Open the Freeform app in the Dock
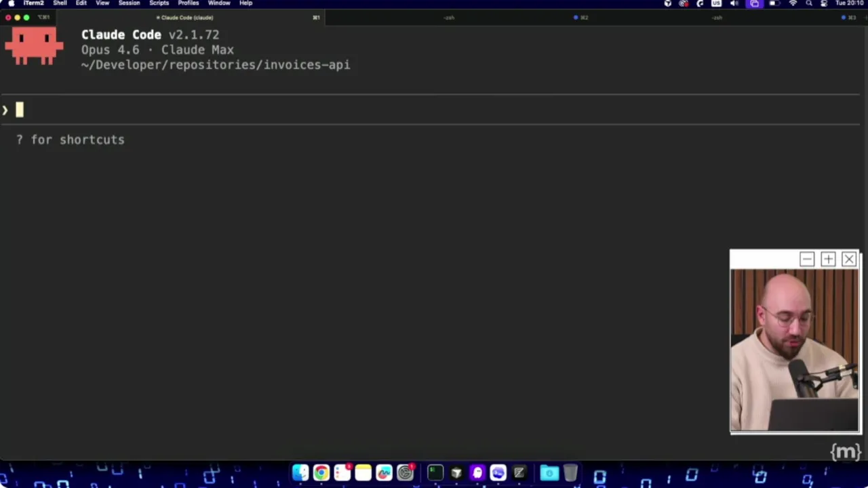Screen dimensions: 868x488 pyautogui.click(x=384, y=472)
